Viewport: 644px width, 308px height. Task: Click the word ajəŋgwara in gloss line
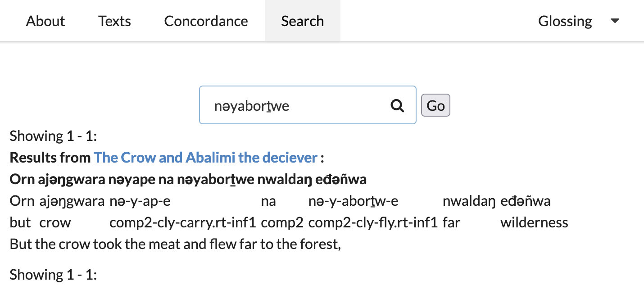coord(72,201)
